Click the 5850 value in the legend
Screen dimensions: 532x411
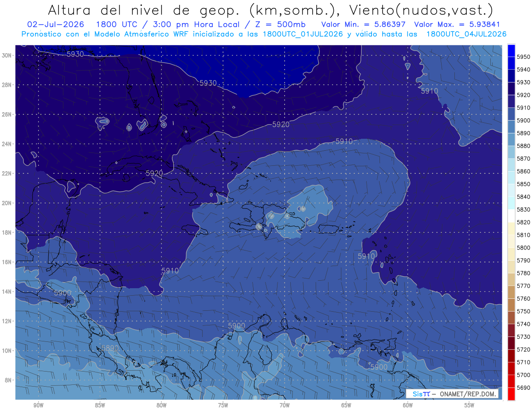coord(523,184)
